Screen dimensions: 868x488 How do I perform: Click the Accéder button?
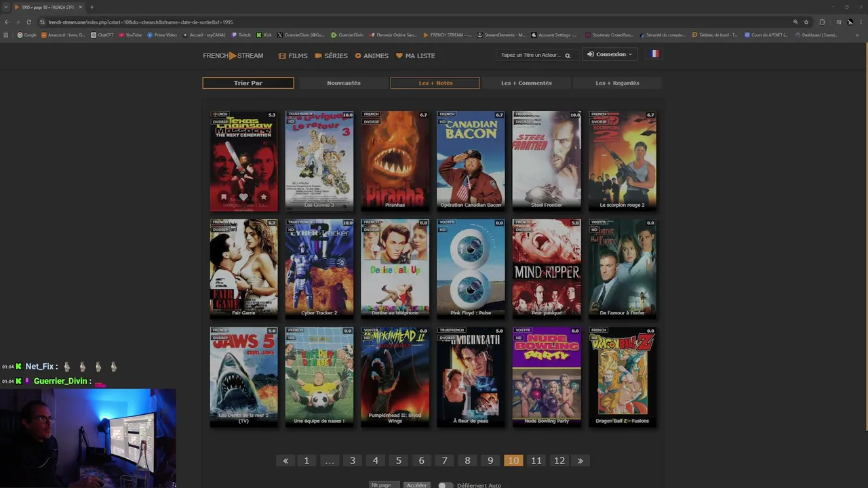click(x=417, y=485)
